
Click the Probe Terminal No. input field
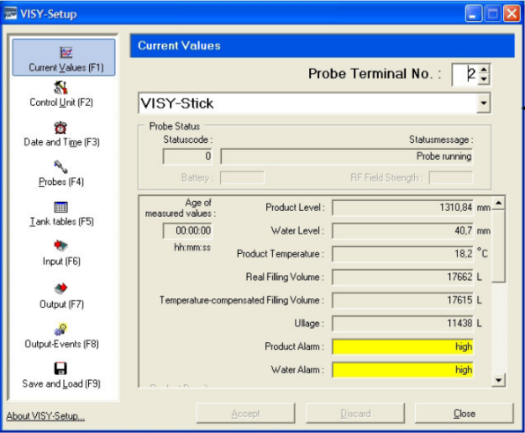pos(465,74)
